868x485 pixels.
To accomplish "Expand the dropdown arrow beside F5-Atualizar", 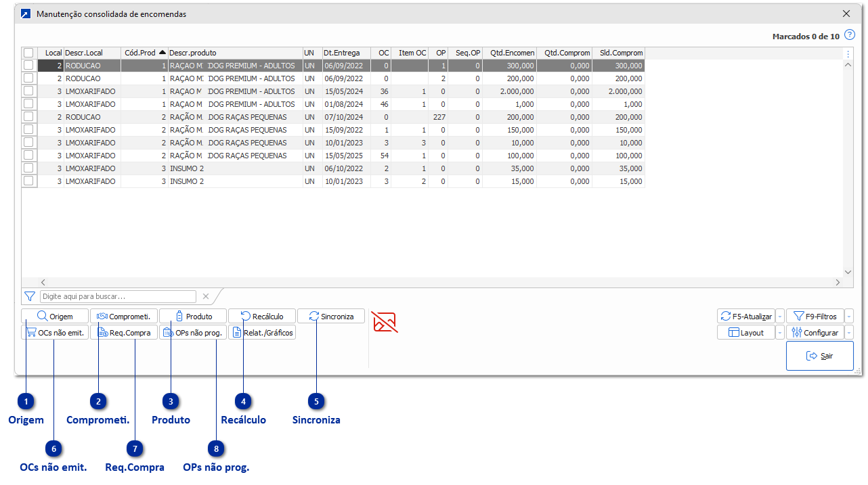I will [780, 316].
